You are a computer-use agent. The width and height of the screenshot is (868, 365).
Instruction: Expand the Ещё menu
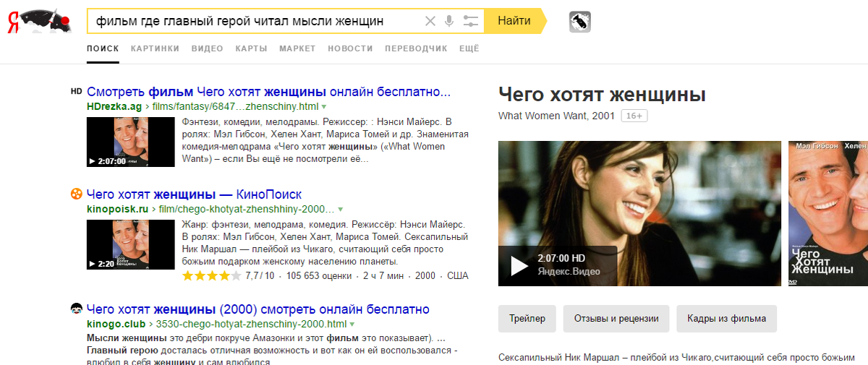coord(469,48)
